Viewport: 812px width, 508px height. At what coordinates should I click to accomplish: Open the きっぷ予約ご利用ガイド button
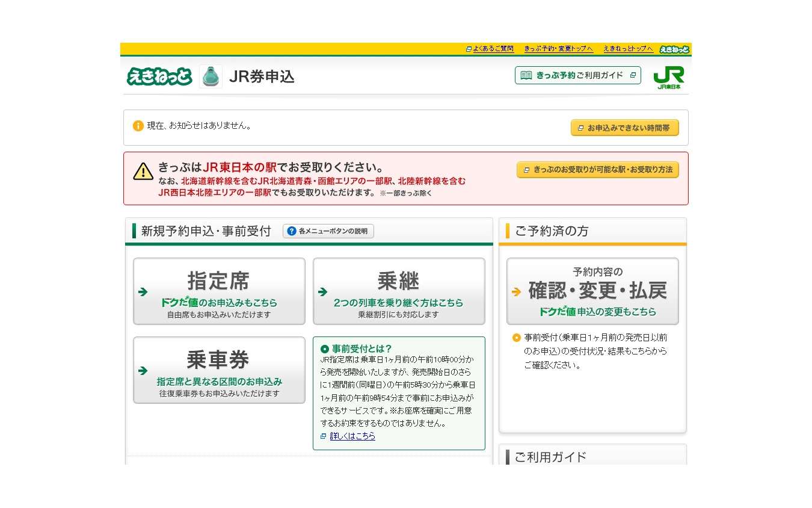578,75
